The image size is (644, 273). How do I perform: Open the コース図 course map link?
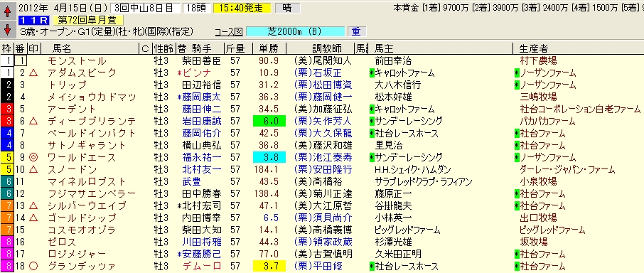(229, 32)
